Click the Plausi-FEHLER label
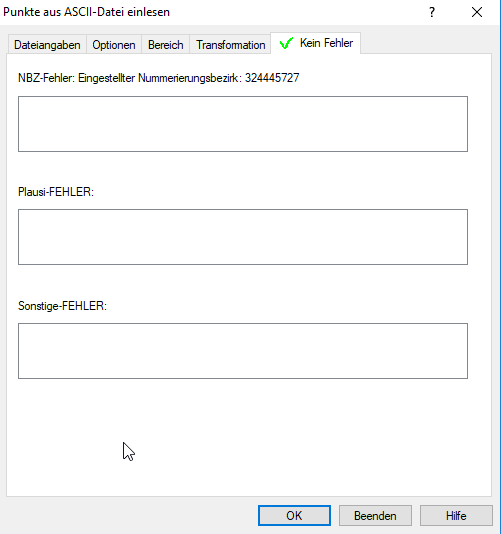The image size is (501, 534). pyautogui.click(x=56, y=192)
